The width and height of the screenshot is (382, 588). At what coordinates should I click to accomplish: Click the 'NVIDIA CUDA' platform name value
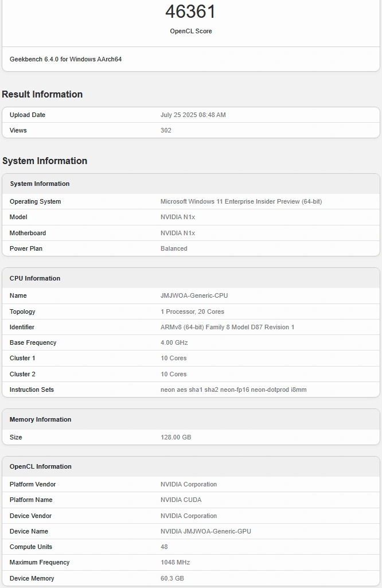(x=181, y=500)
